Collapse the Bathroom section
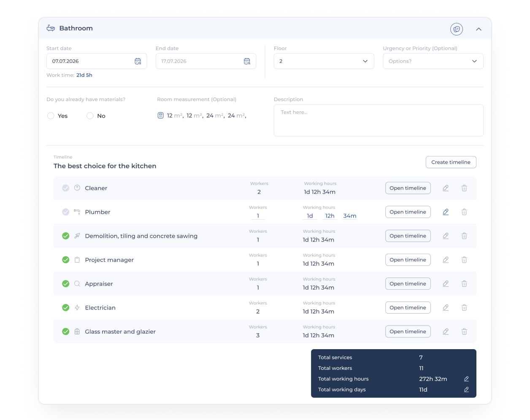 479,29
